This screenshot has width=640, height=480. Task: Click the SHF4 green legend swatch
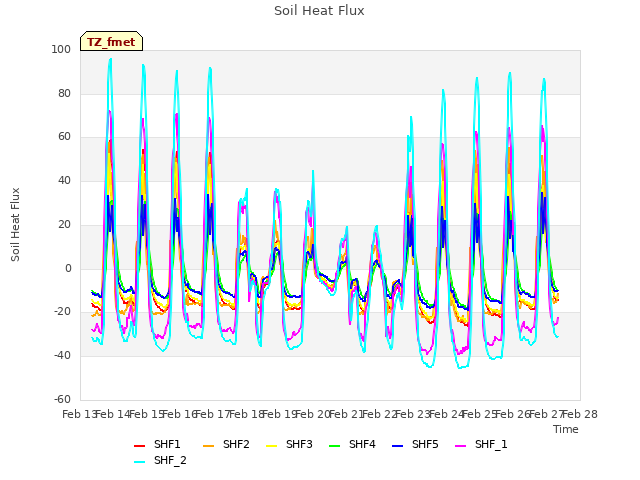tap(335, 446)
